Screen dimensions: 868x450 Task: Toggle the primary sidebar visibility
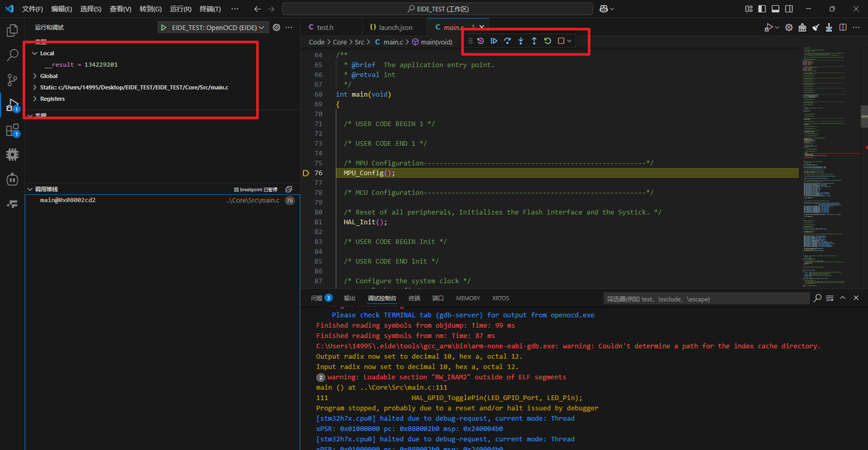point(761,9)
